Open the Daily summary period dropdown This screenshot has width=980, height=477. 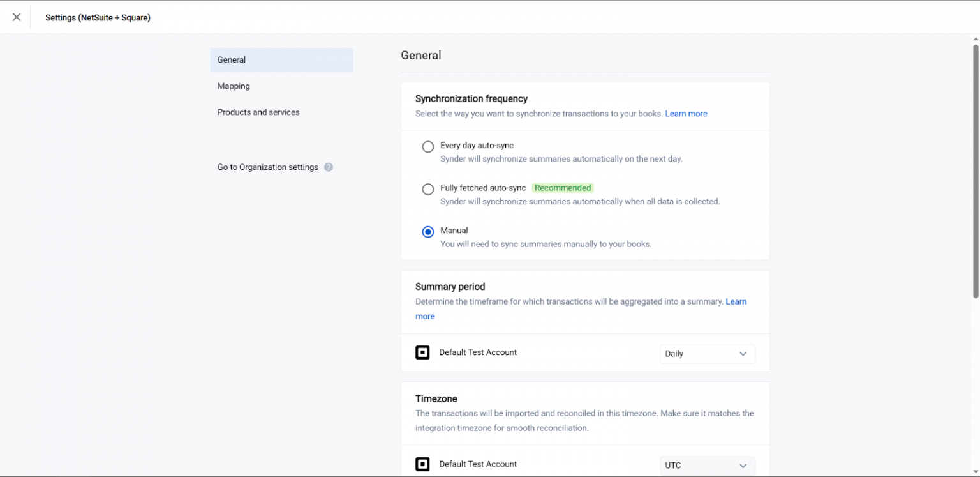[x=707, y=353]
